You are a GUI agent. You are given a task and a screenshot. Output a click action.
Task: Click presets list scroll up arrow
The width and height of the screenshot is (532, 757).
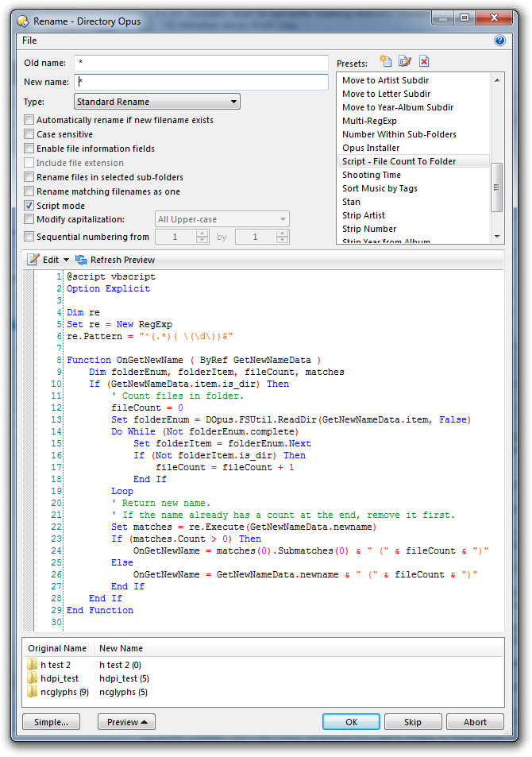point(497,80)
